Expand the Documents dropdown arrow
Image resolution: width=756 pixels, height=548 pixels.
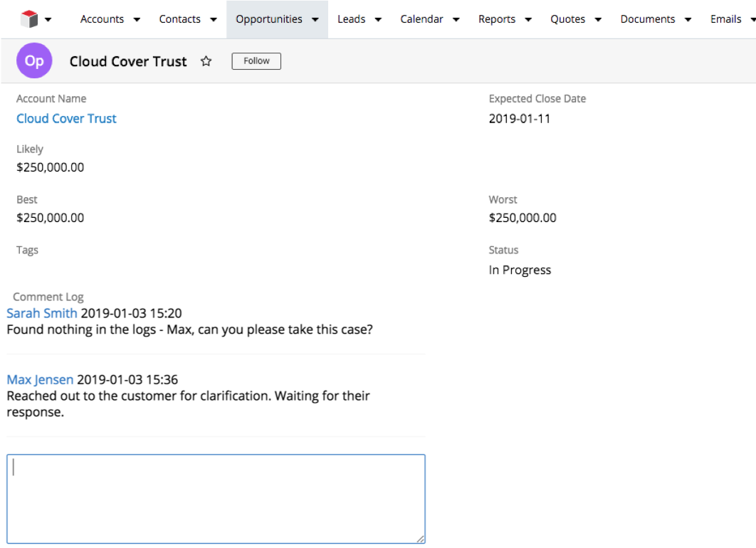point(688,20)
